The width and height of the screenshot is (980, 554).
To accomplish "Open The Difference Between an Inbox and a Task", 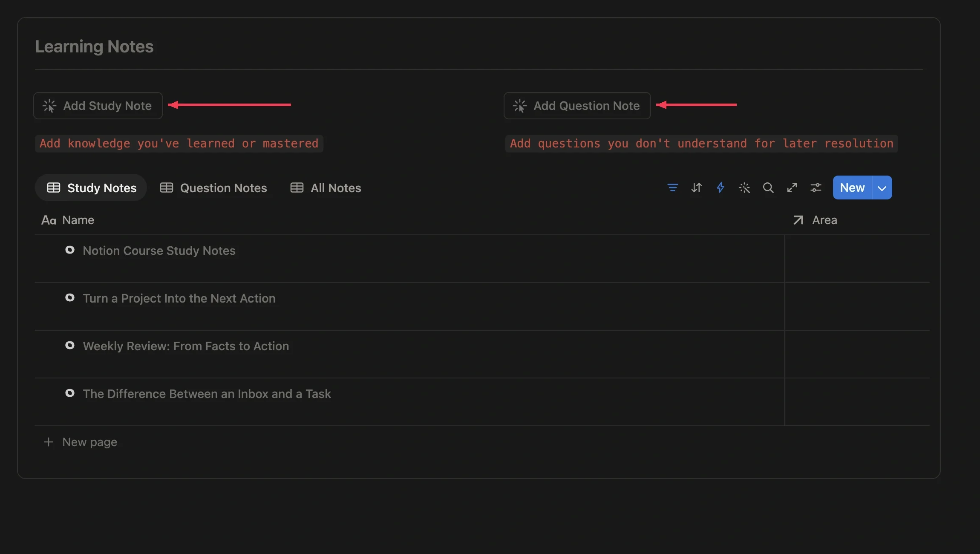I will (207, 394).
